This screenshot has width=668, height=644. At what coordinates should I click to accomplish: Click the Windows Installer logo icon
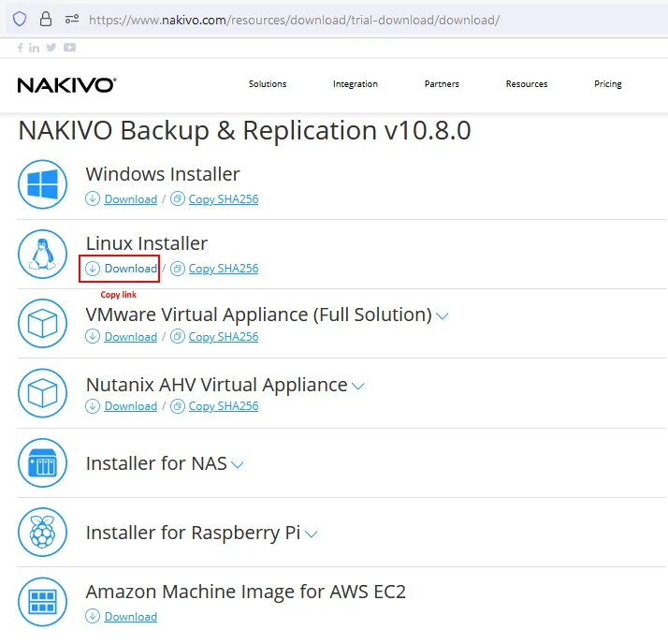(x=43, y=184)
